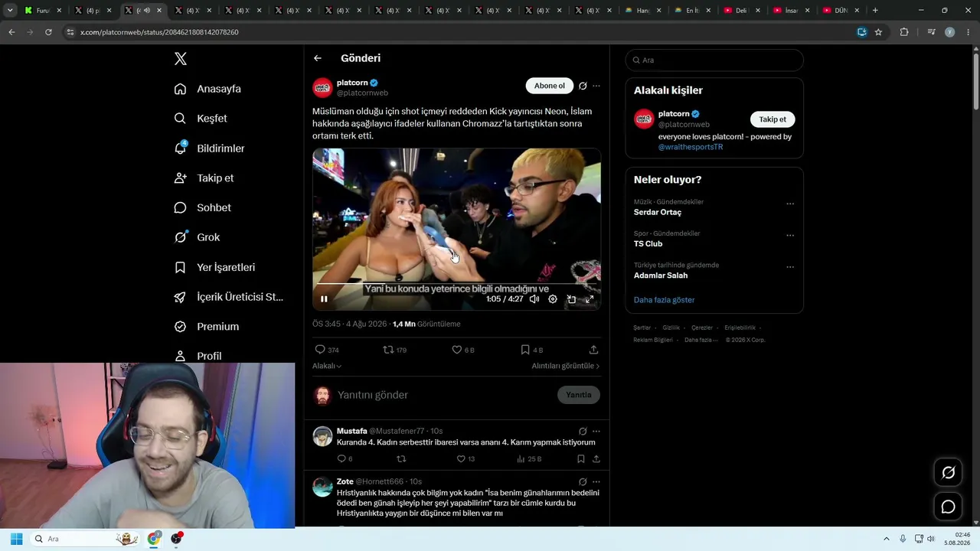Reload the page in Chrome
The width and height of the screenshot is (980, 551).
tap(48, 32)
